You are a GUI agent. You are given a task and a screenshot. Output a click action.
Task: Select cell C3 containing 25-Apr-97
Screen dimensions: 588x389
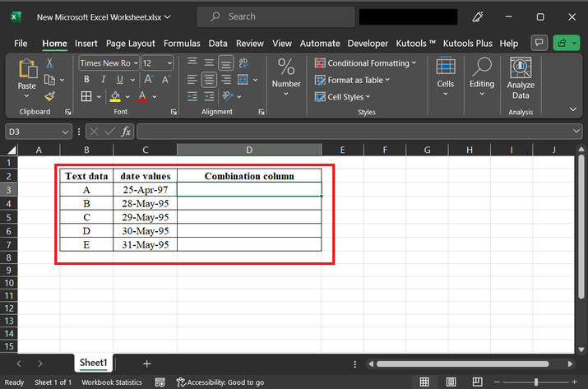[x=145, y=189]
